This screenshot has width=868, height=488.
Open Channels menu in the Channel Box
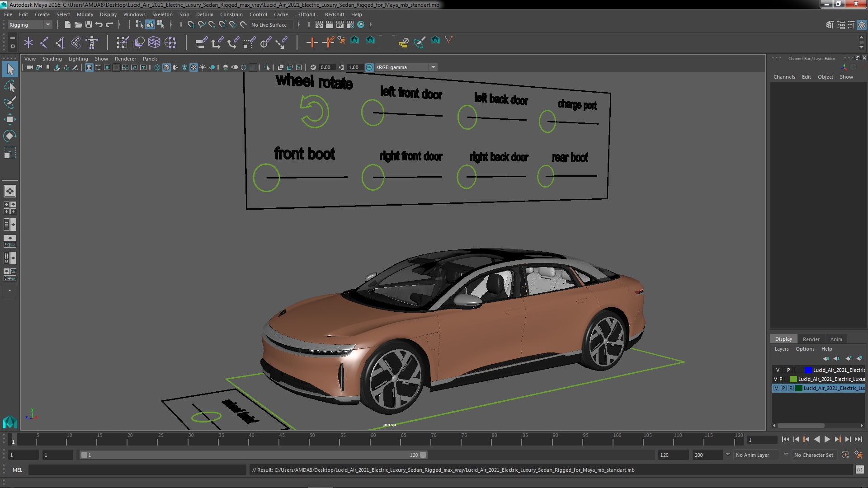[784, 77]
